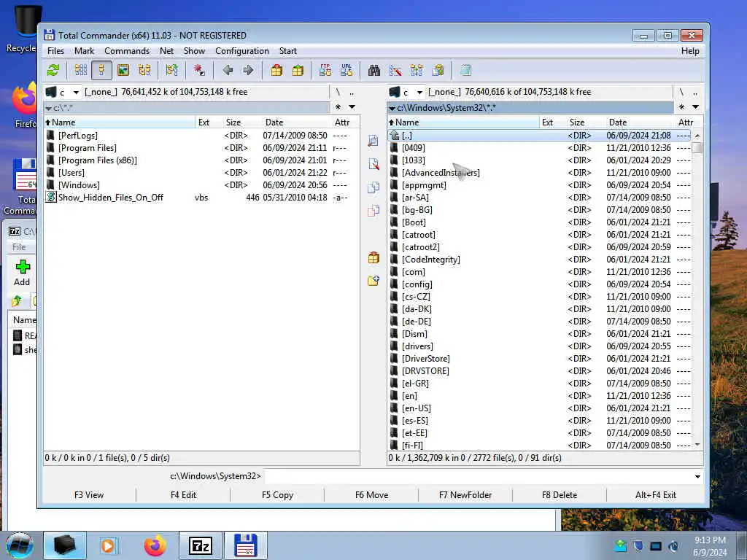Show the directory tree view icon

(144, 71)
